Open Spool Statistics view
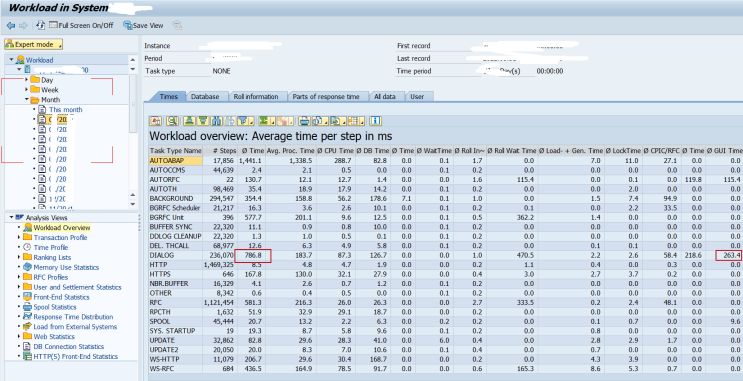The width and height of the screenshot is (743, 381). click(x=55, y=308)
